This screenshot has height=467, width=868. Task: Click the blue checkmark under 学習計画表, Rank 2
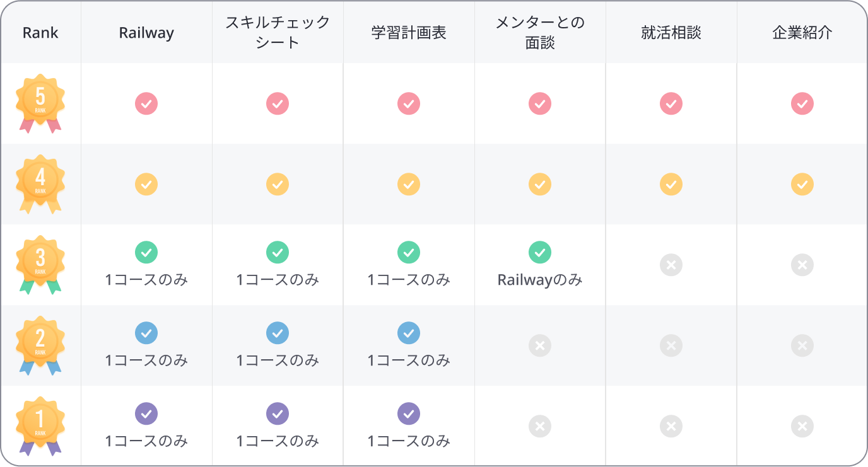point(409,333)
